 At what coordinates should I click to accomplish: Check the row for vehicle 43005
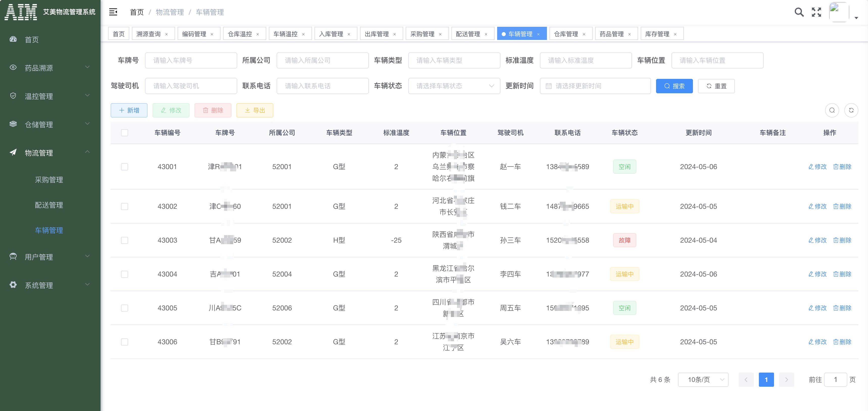(125, 308)
